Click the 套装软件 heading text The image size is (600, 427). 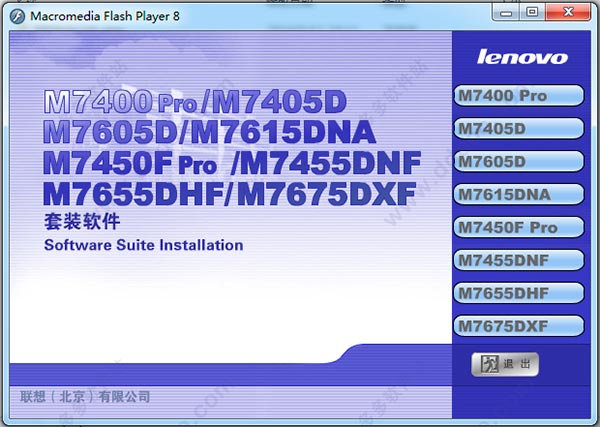tap(82, 222)
